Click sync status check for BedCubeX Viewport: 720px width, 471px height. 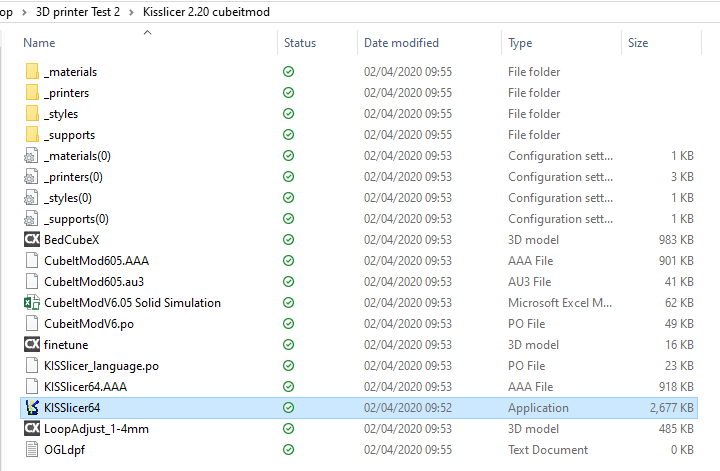(x=288, y=240)
